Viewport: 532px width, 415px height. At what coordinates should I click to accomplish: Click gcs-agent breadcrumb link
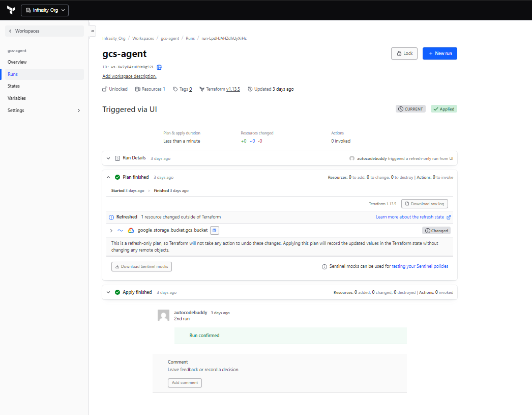[x=170, y=38]
